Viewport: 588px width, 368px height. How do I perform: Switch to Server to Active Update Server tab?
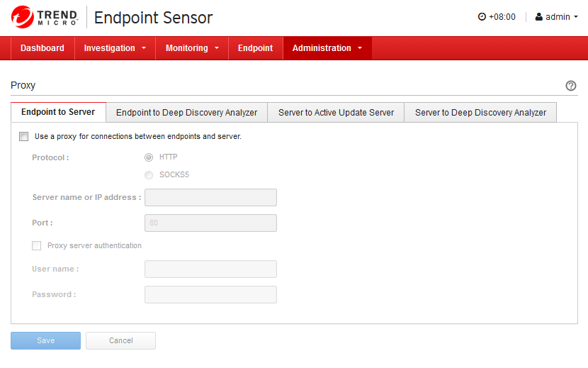336,113
